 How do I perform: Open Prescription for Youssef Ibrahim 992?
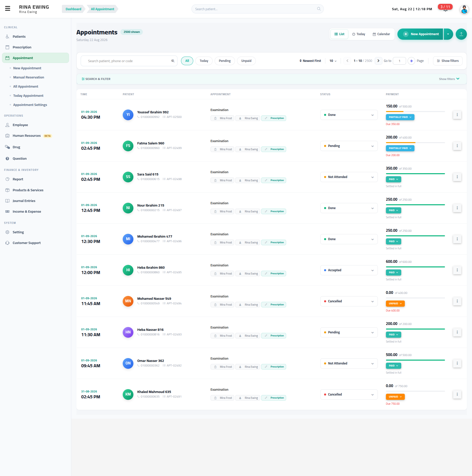[274, 118]
